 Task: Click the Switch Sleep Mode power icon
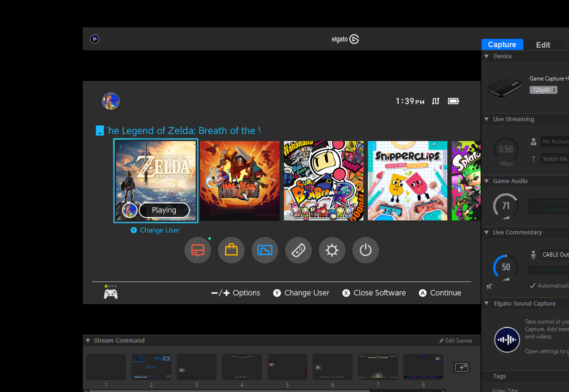click(x=365, y=251)
